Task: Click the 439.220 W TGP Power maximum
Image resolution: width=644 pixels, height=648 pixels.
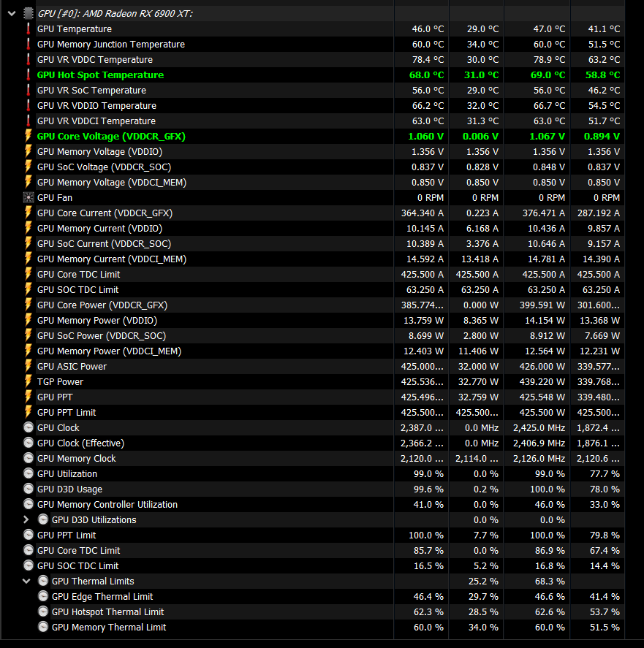Action: pos(542,382)
